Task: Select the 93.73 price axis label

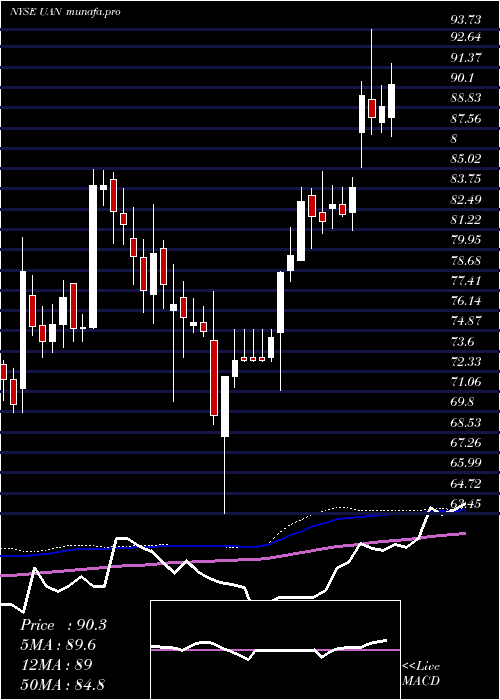Action: tap(466, 19)
